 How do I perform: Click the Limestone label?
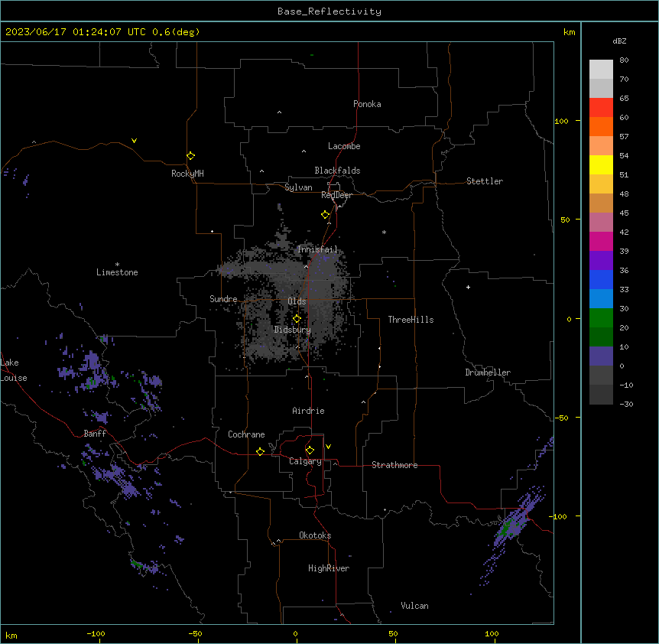(x=117, y=272)
